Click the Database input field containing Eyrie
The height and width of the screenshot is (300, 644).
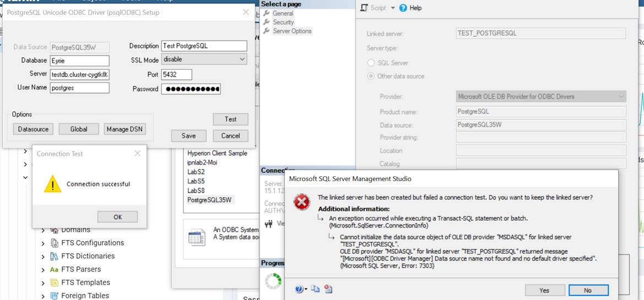click(x=80, y=61)
